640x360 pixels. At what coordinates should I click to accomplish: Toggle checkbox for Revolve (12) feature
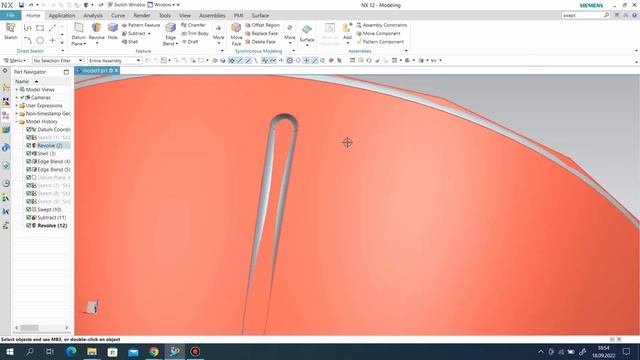point(29,225)
